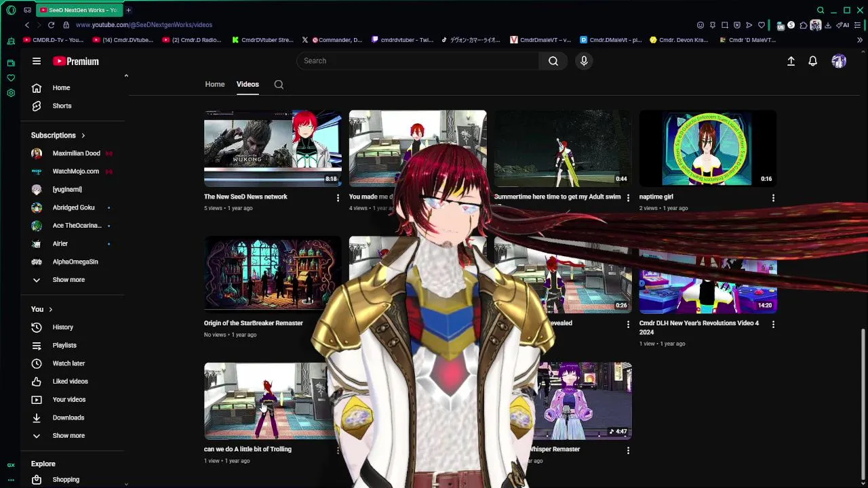Open the YouTube guide hamburger menu
This screenshot has width=868, height=488.
click(37, 61)
